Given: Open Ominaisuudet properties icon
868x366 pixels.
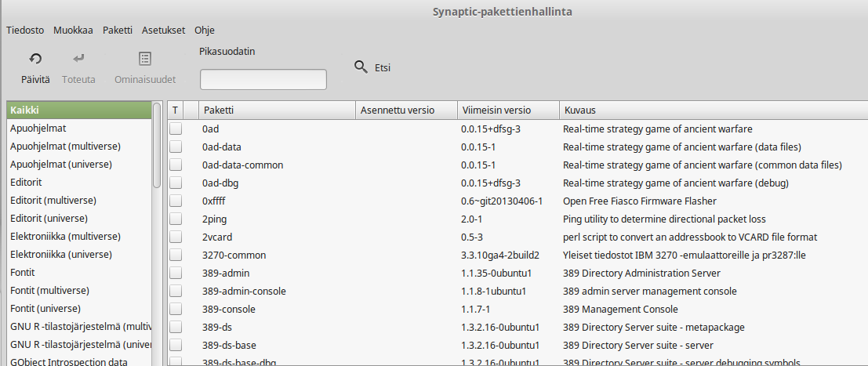Looking at the screenshot, I should tap(145, 59).
